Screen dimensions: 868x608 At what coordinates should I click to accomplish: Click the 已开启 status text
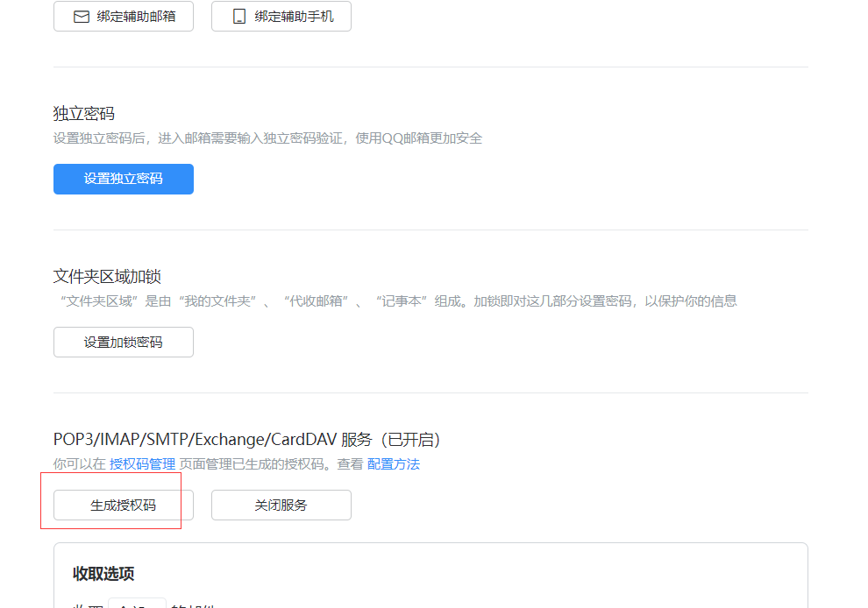(412, 439)
